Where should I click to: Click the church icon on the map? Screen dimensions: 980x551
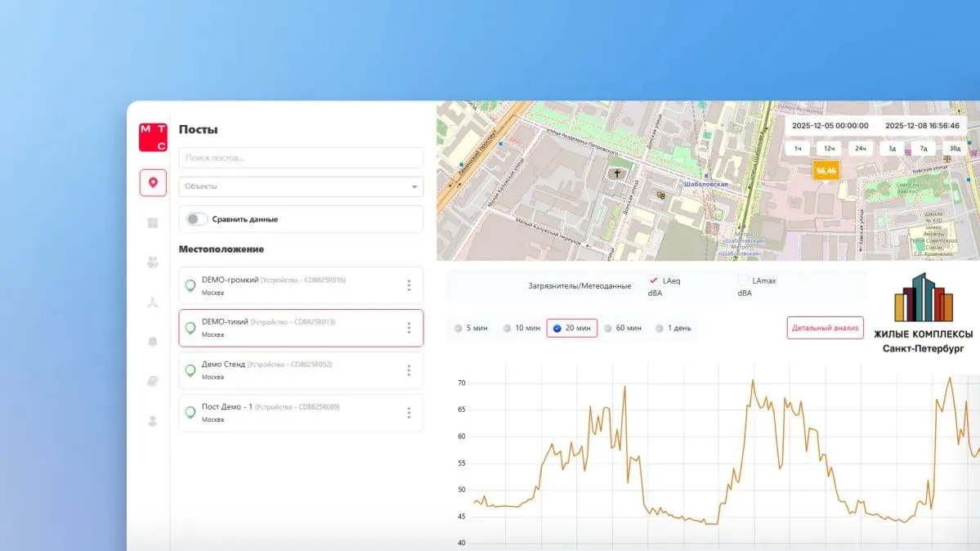tap(617, 174)
